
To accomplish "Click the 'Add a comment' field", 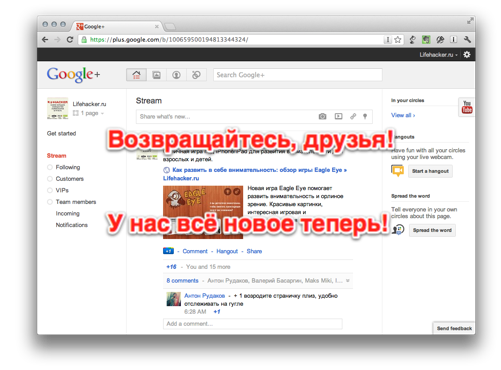I will tap(253, 324).
